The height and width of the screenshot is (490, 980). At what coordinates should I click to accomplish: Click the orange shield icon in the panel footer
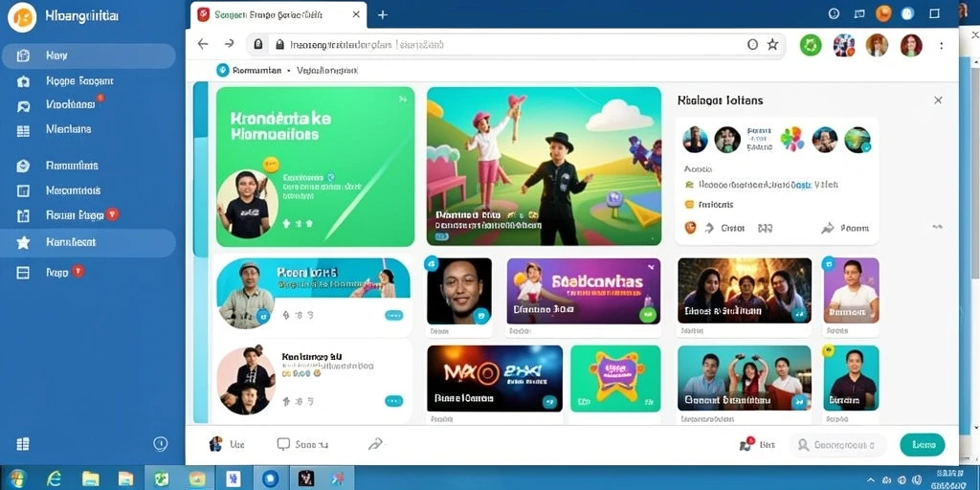690,228
